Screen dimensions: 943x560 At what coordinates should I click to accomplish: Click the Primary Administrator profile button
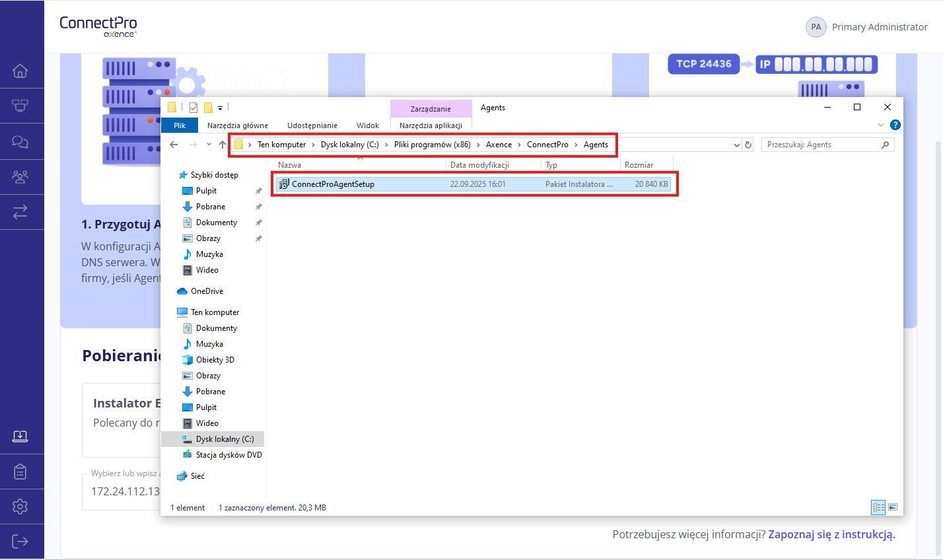866,27
